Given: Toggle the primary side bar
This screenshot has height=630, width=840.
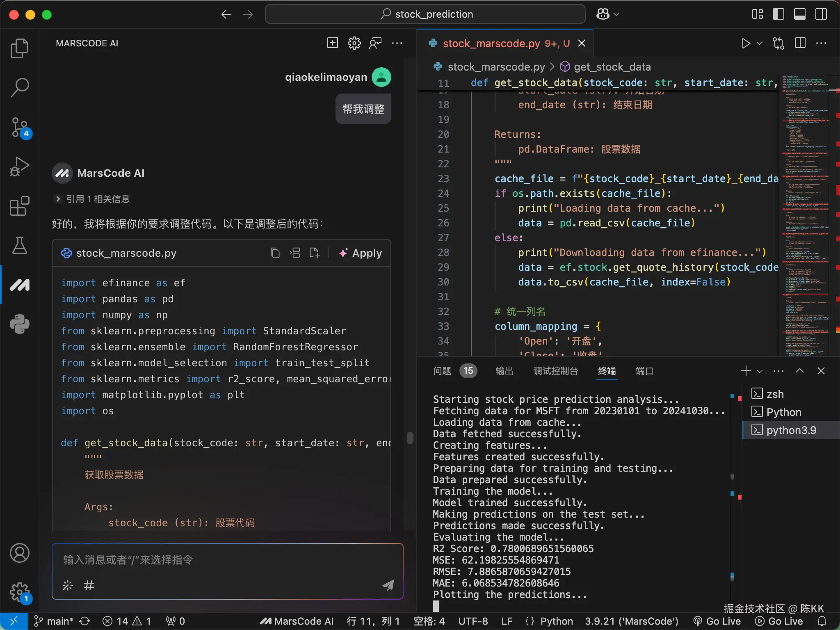Looking at the screenshot, I should [x=778, y=14].
